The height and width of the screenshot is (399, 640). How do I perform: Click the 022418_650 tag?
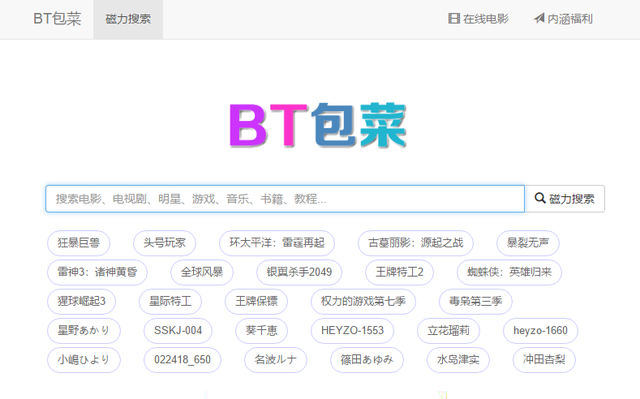[x=182, y=360]
